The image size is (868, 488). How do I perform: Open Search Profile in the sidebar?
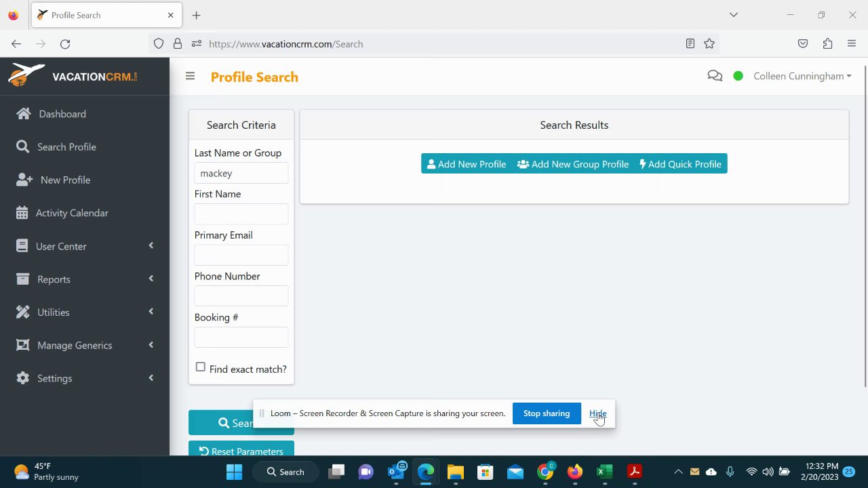coord(66,146)
